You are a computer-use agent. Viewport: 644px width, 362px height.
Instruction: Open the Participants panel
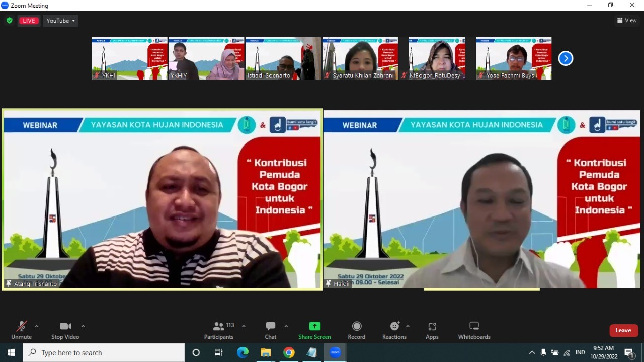click(x=219, y=330)
